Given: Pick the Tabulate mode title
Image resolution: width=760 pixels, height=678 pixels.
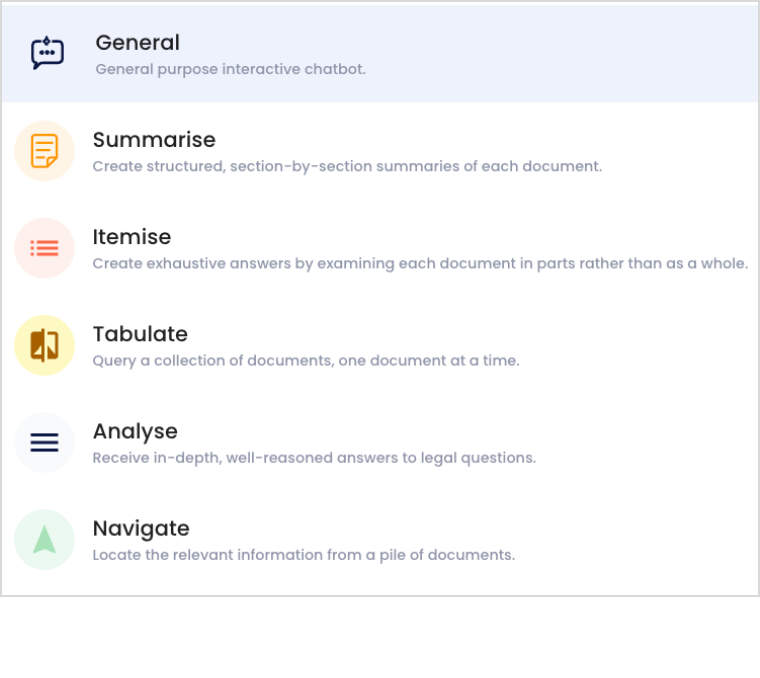Looking at the screenshot, I should [140, 334].
